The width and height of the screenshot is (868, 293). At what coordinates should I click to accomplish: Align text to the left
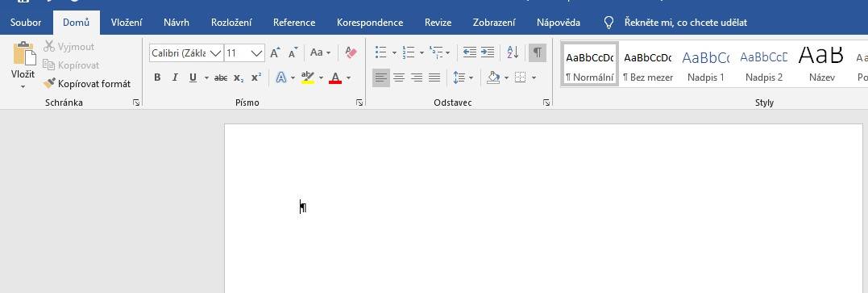point(381,77)
